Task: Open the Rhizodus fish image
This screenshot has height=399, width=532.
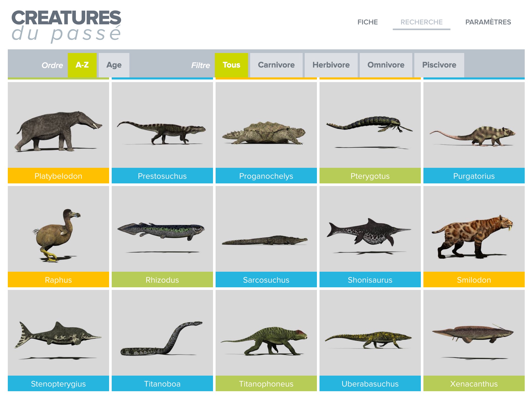Action: tap(162, 229)
